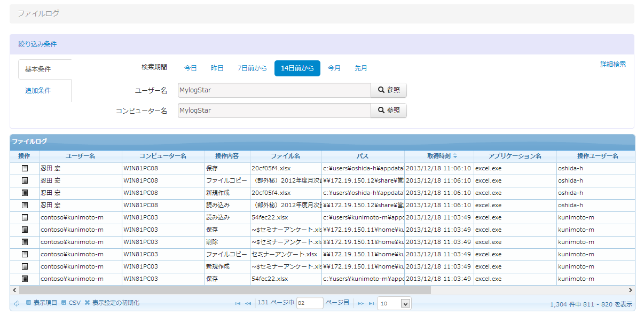Click the 1,304 件中 811 - 820 を表示 status text

tap(591, 304)
